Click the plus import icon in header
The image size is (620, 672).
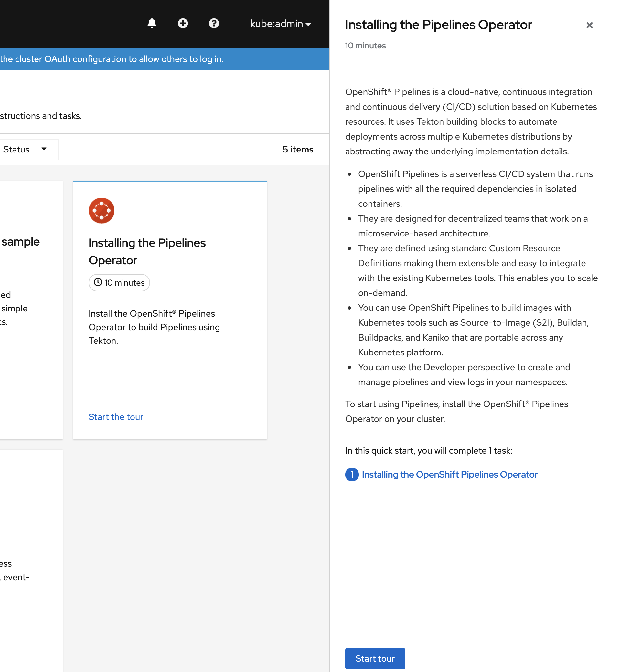pyautogui.click(x=183, y=24)
